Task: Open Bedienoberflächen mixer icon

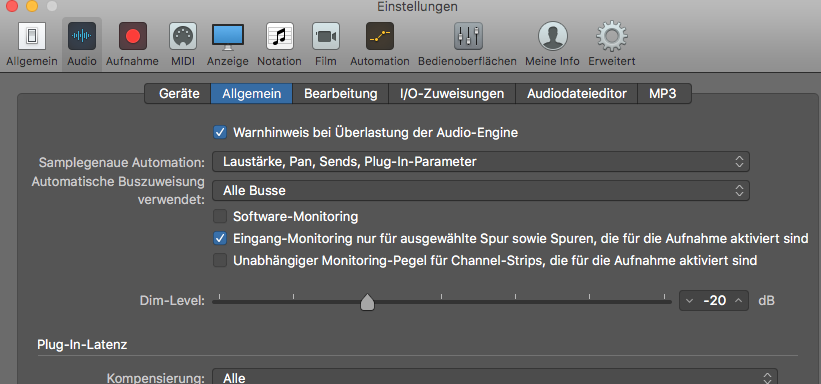Action: [468, 36]
